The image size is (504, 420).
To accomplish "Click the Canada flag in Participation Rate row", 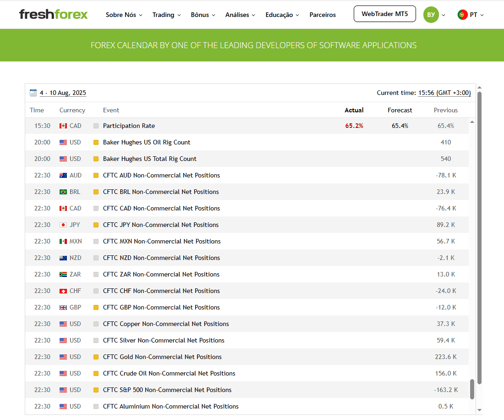I will point(63,126).
